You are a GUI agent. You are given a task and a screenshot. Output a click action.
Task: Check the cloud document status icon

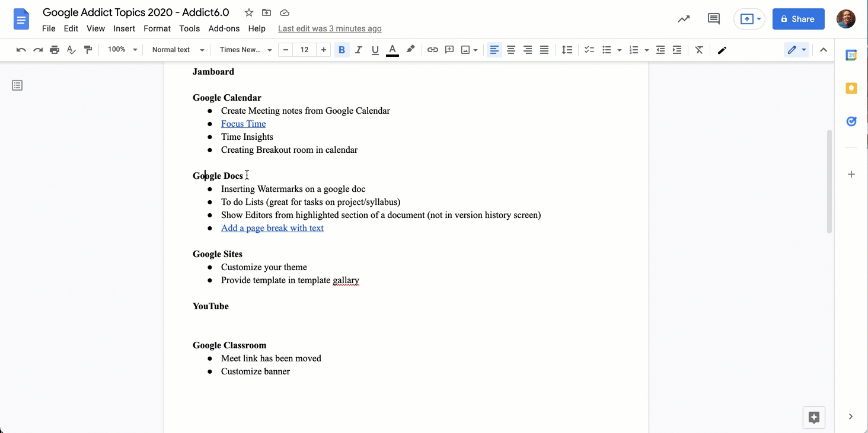[x=285, y=12]
